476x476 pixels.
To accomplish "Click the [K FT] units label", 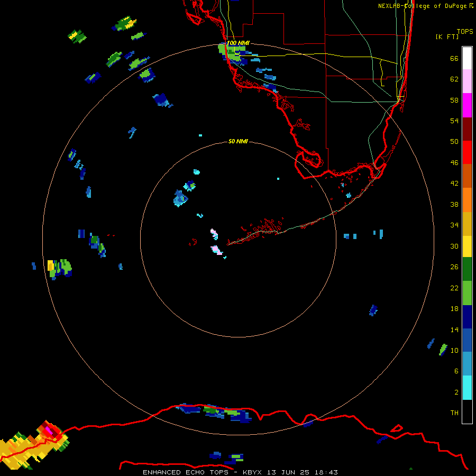I will pos(447,37).
